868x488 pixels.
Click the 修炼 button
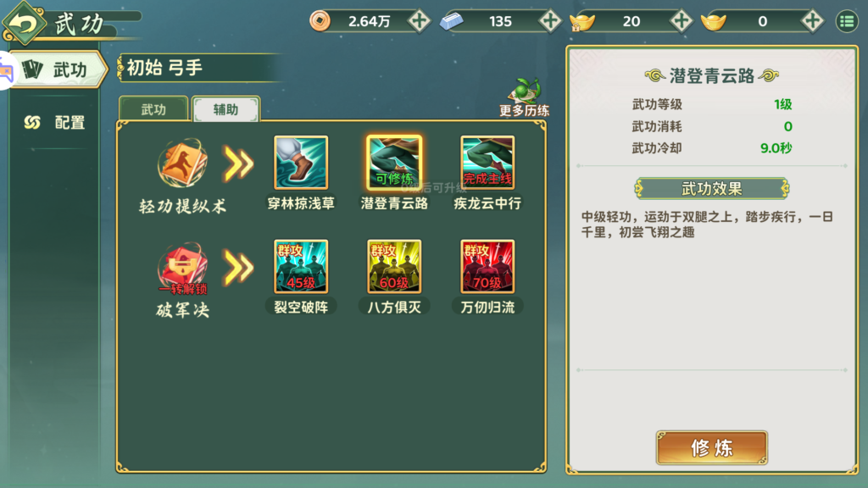(x=711, y=447)
